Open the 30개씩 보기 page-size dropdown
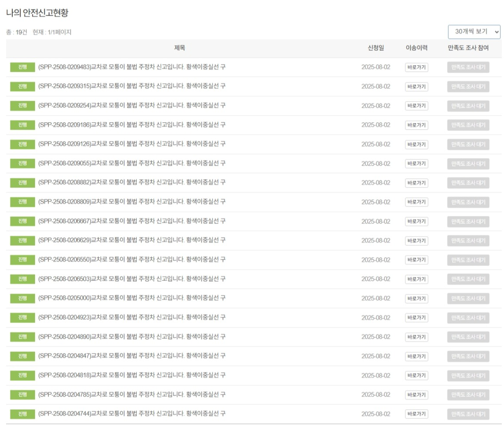The height and width of the screenshot is (428, 504). (474, 32)
